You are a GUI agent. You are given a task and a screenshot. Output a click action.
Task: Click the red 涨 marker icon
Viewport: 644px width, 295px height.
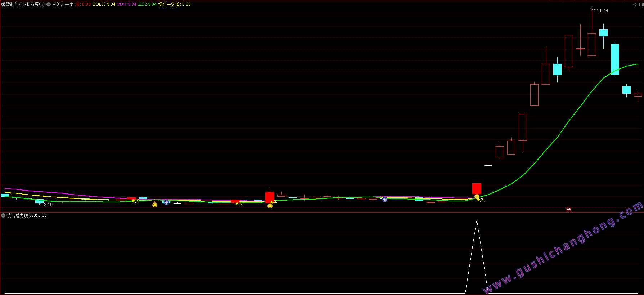pyautogui.click(x=568, y=209)
